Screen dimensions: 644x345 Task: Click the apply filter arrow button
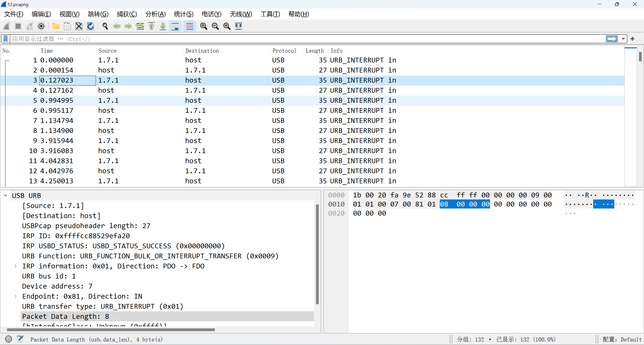[x=612, y=39]
